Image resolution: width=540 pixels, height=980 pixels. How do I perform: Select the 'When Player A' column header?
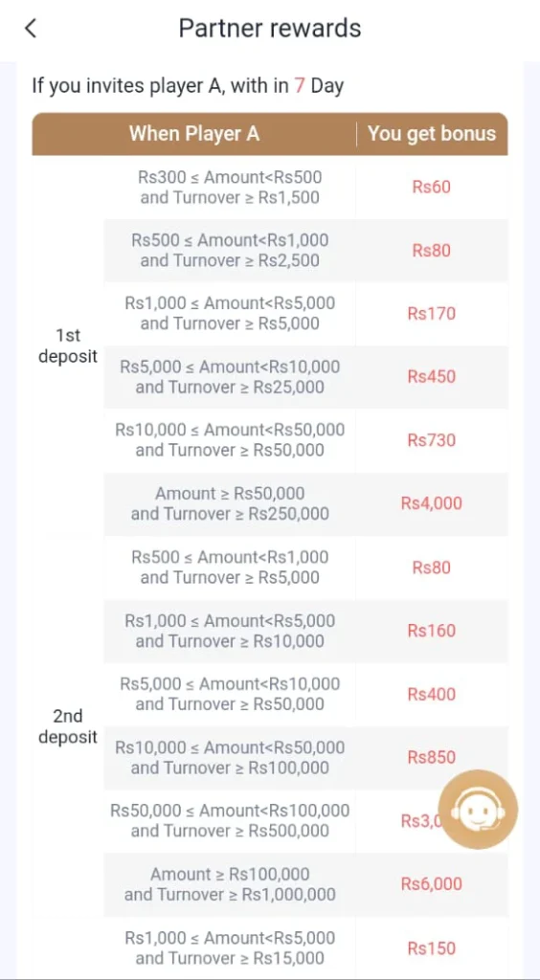[194, 133]
